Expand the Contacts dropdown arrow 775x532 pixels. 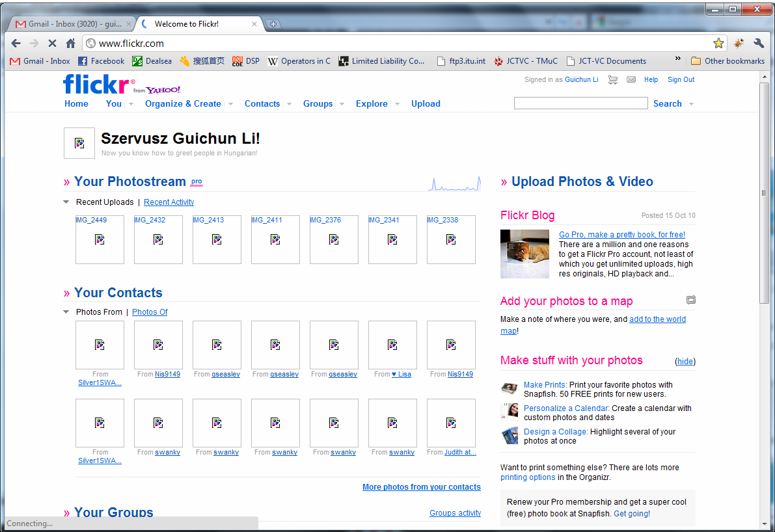click(289, 104)
